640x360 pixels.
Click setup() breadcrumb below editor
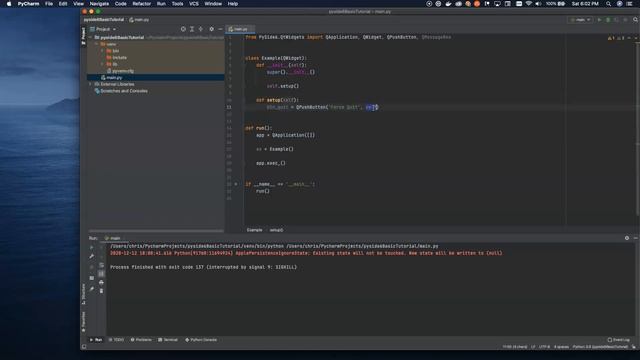pyautogui.click(x=276, y=230)
